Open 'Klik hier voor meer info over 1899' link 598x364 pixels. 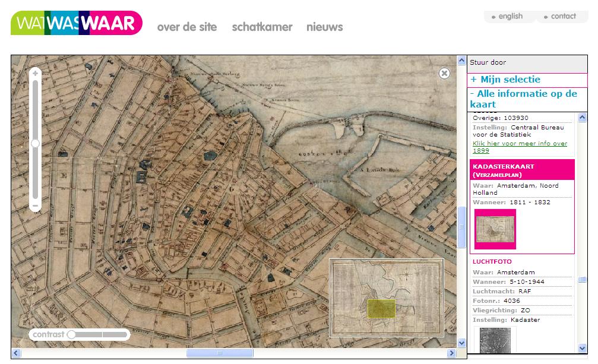[520, 147]
